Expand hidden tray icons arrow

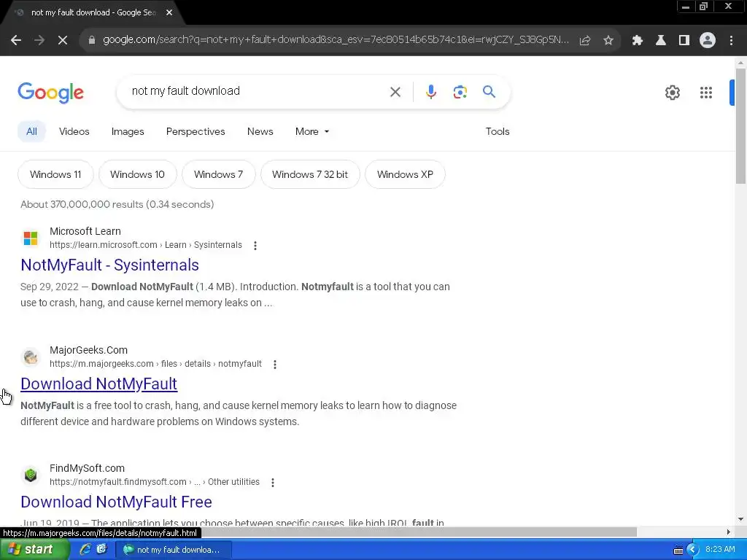[x=693, y=550]
